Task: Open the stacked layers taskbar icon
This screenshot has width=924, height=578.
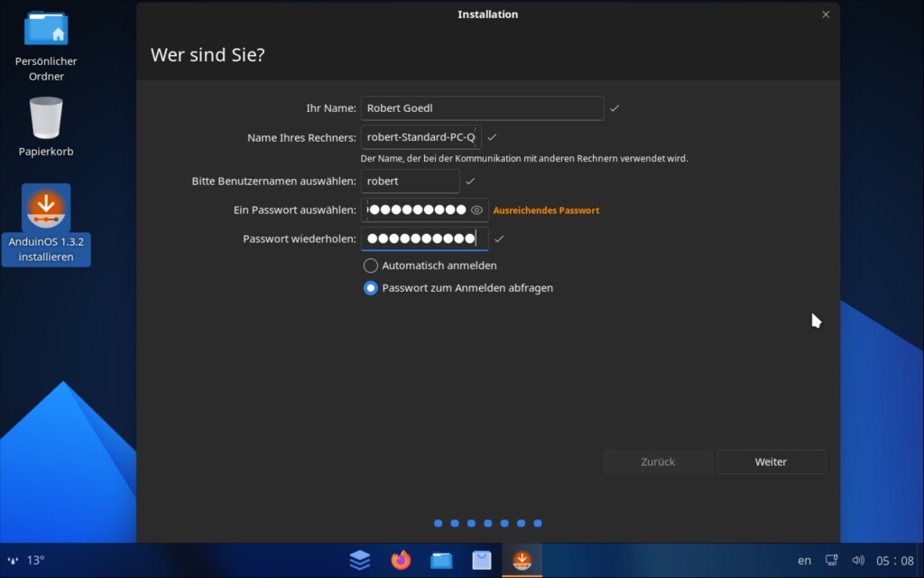Action: click(x=360, y=560)
